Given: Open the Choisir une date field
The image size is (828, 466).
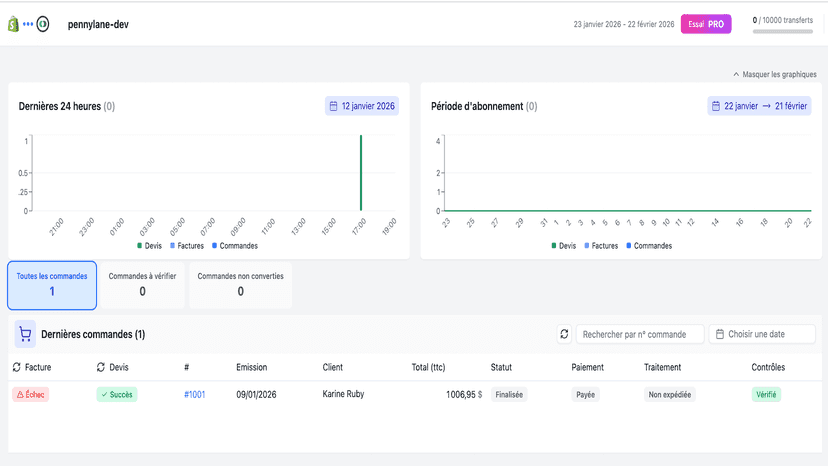Looking at the screenshot, I should [762, 334].
